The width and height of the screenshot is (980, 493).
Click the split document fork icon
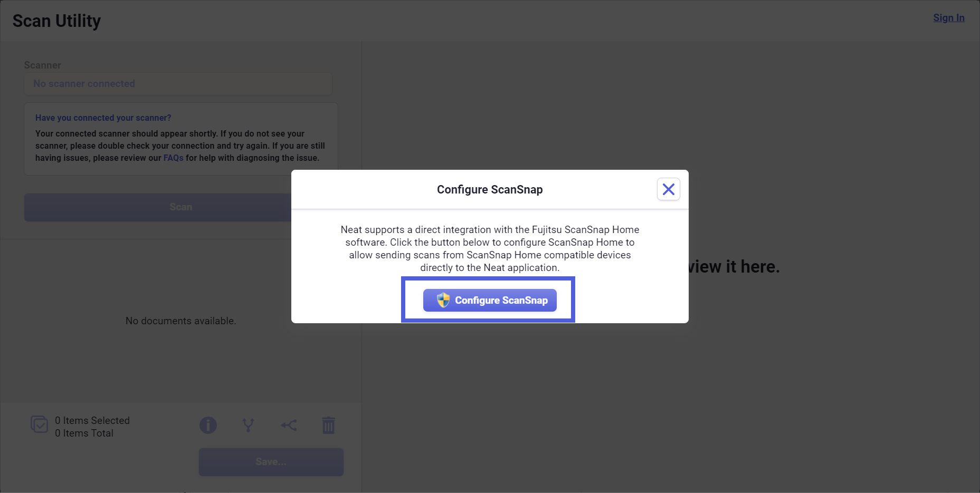248,425
